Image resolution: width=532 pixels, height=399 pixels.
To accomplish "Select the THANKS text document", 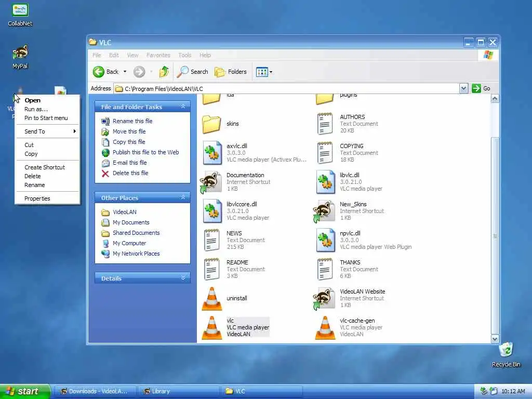I will (347, 270).
